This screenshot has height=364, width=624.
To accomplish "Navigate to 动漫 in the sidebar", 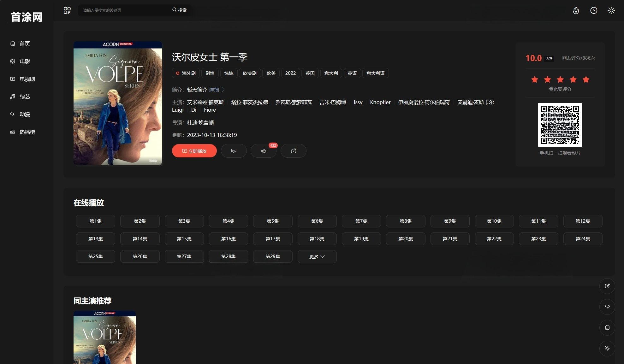I will coord(25,114).
